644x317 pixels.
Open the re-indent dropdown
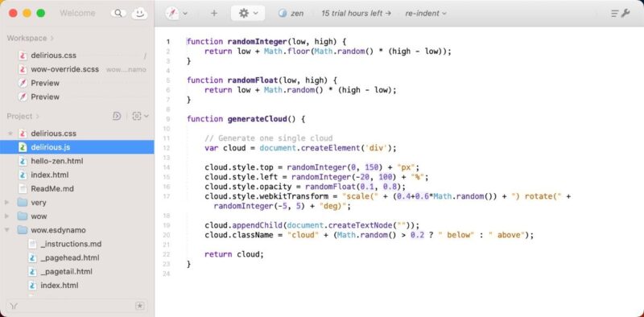click(426, 13)
